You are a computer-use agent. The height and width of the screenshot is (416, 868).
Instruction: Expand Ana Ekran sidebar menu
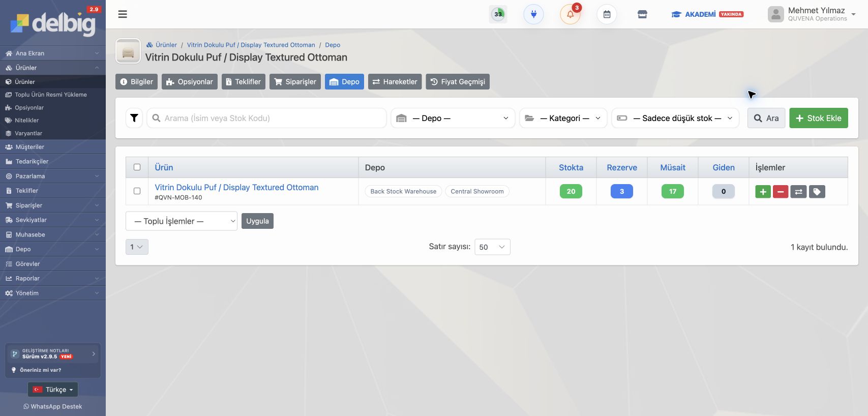tap(53, 53)
